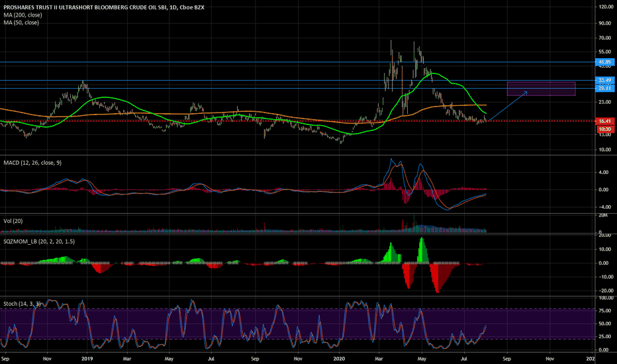Select the blue horizontal line at 45.85

click(x=297, y=62)
